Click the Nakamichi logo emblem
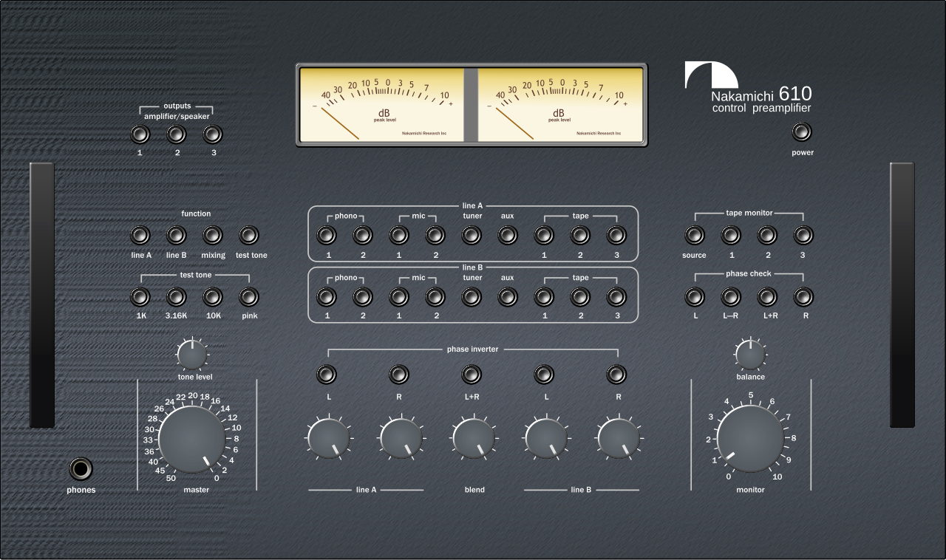This screenshot has width=946, height=560. (712, 75)
